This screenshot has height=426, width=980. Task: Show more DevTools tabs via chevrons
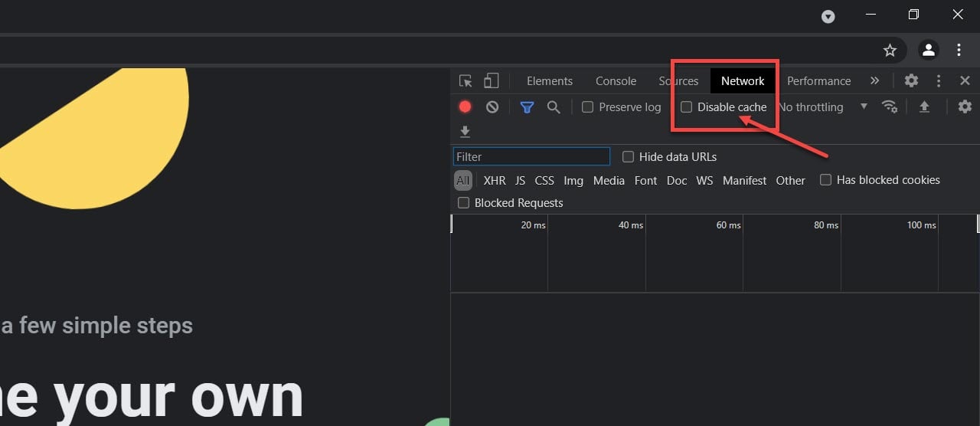[x=874, y=80]
